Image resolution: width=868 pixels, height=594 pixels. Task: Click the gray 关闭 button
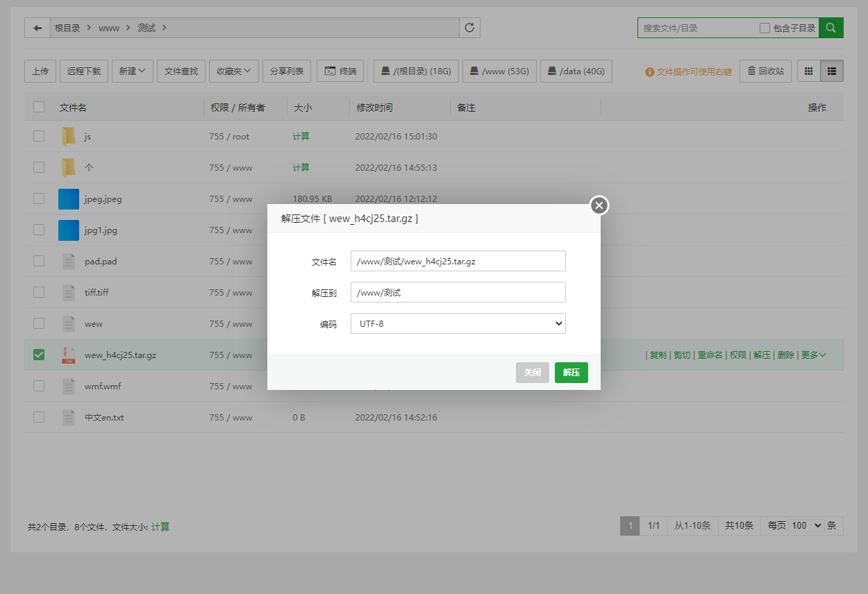tap(533, 373)
